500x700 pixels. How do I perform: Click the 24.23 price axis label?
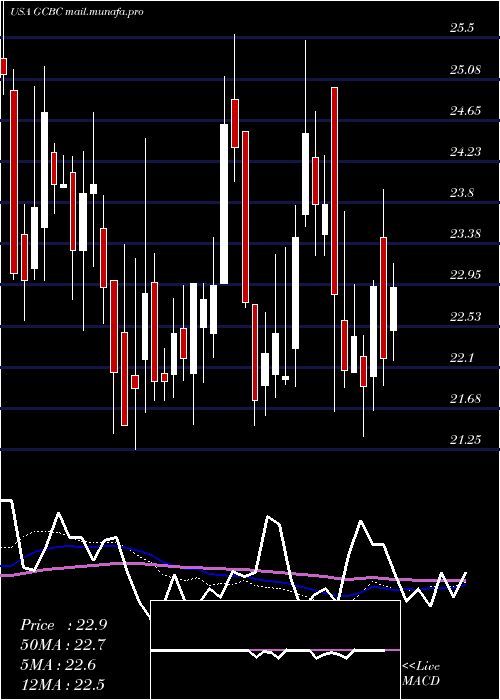click(x=465, y=152)
